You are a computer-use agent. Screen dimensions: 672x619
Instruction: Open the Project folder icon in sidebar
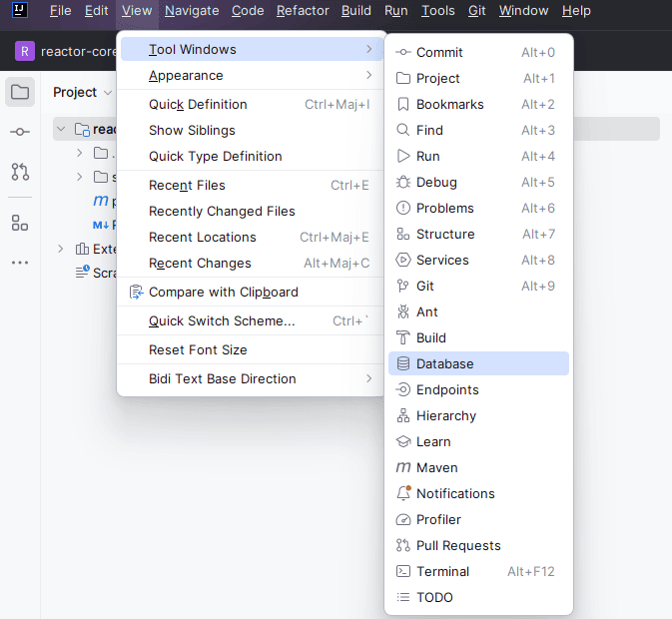pos(20,92)
